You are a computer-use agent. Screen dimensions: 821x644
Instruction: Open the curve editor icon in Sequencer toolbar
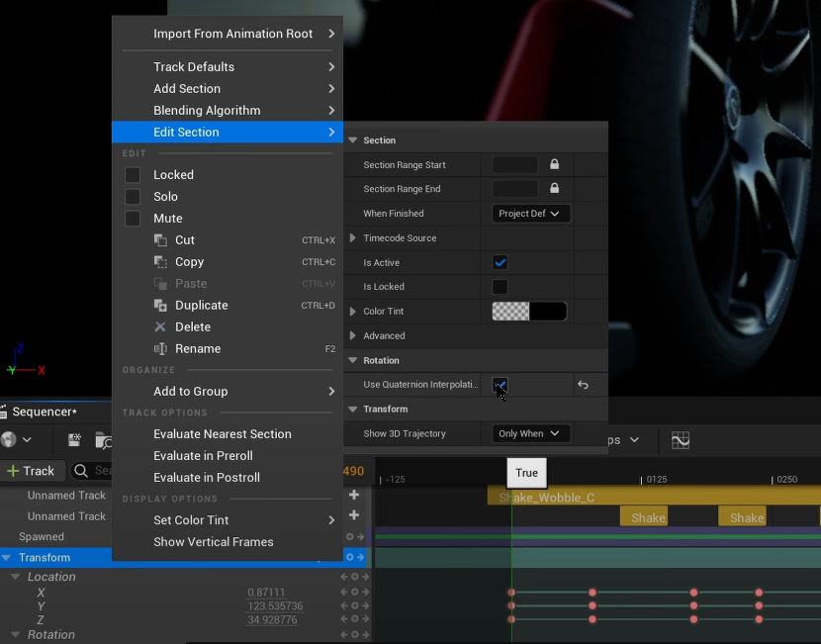[x=681, y=440]
